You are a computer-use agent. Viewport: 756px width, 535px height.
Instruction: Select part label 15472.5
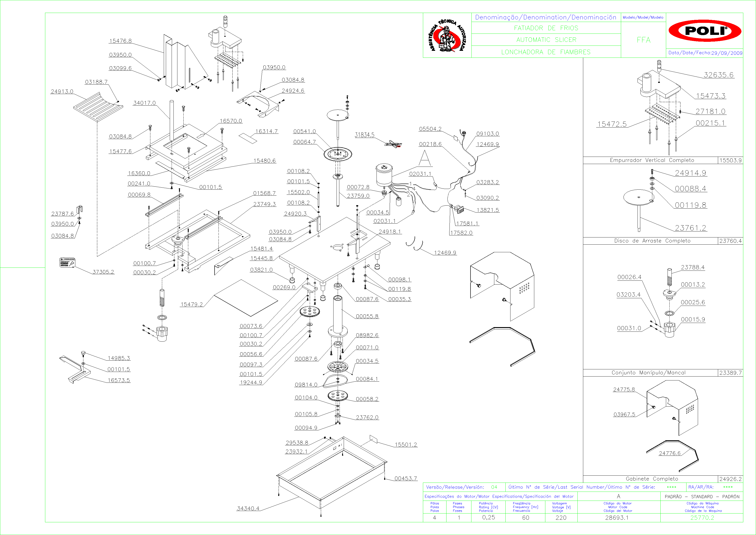[612, 124]
